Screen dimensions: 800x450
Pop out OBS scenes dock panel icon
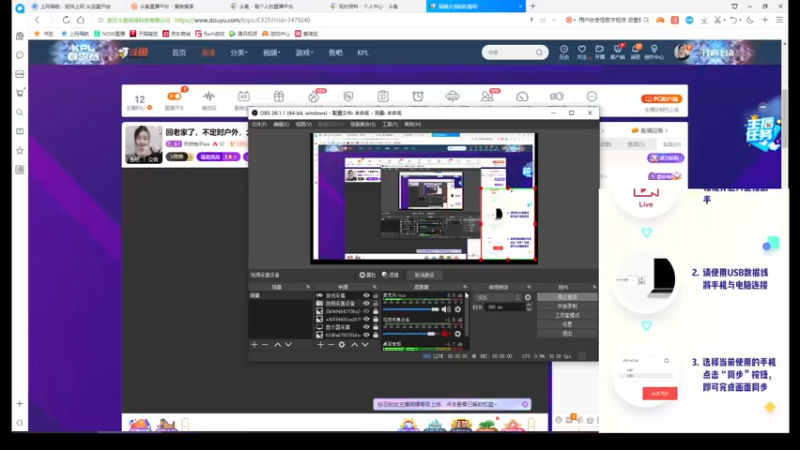coord(308,287)
